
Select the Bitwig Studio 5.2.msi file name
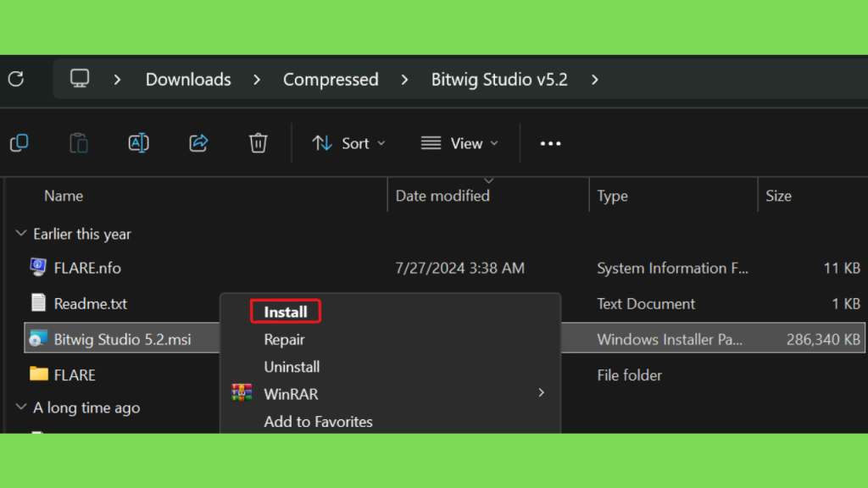122,339
